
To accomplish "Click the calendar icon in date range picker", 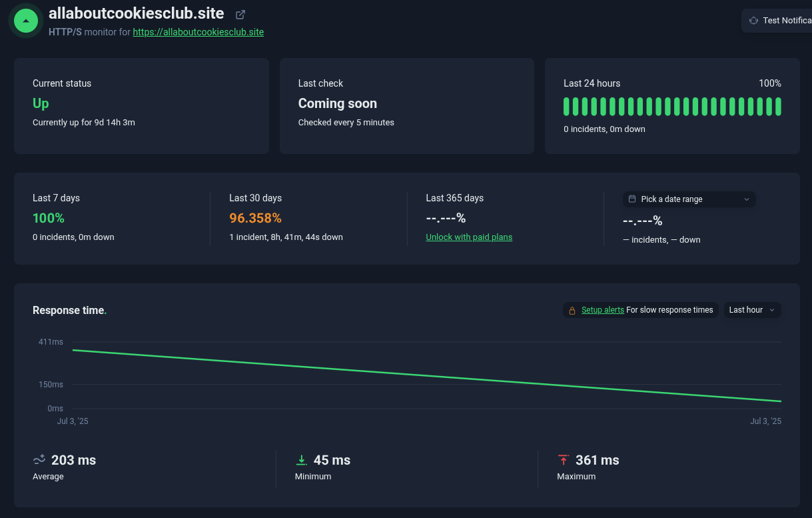I will coord(632,199).
